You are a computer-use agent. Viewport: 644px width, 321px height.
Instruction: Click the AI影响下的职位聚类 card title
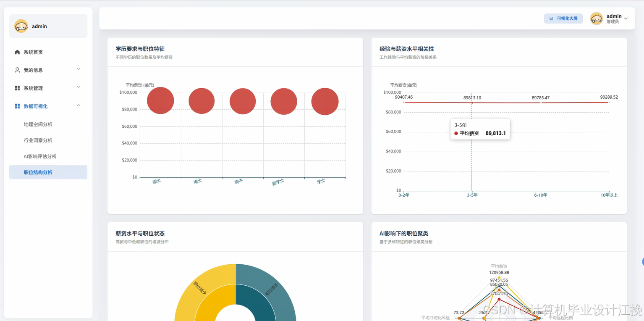(404, 234)
